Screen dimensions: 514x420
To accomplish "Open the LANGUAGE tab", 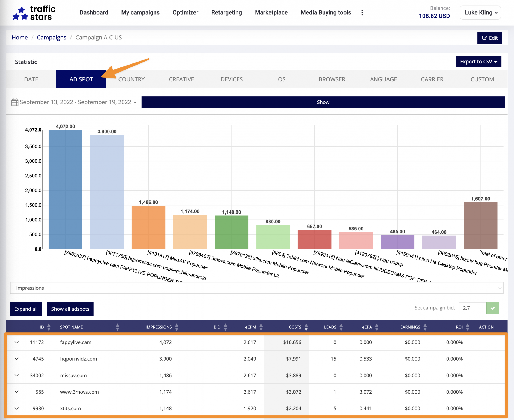I will [382, 79].
